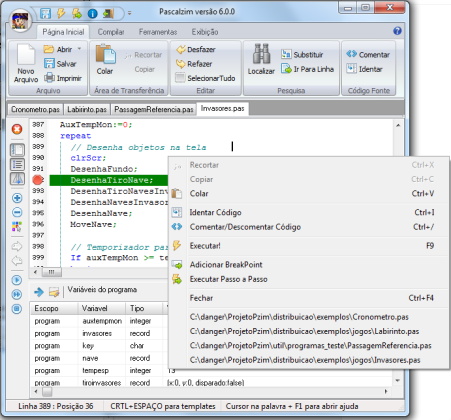The width and height of the screenshot is (451, 420).
Task: Remove the red breakpoint marker on line 392
Action: [38, 180]
